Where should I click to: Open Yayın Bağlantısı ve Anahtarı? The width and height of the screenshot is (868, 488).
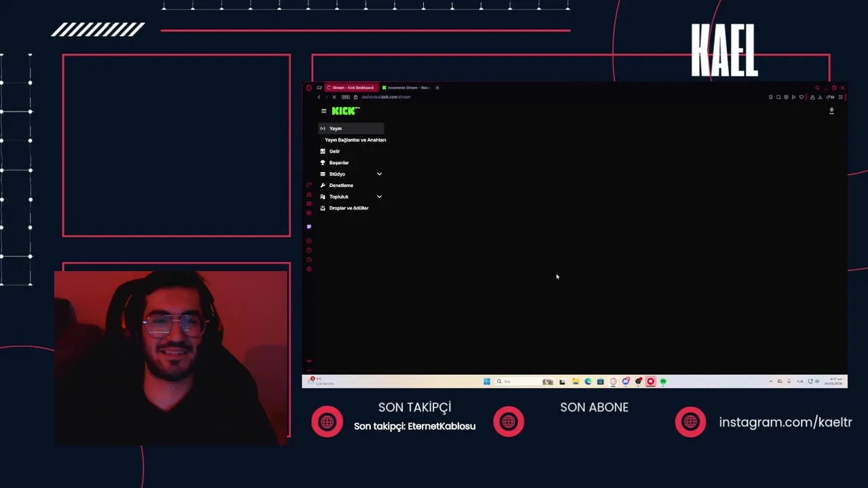[355, 140]
